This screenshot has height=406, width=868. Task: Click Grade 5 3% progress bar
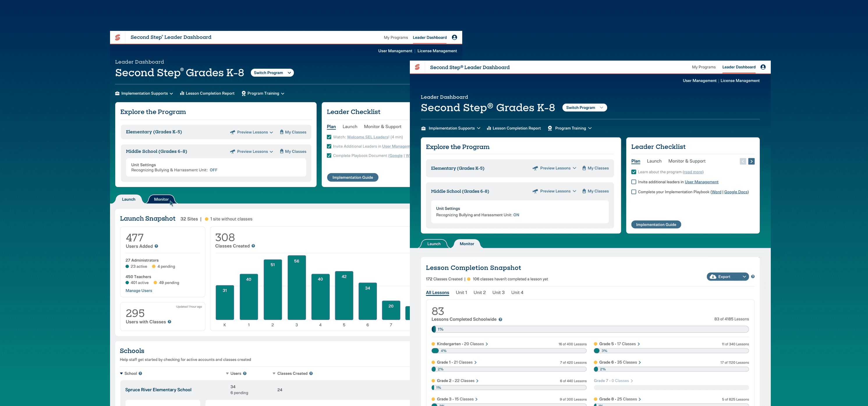click(671, 351)
